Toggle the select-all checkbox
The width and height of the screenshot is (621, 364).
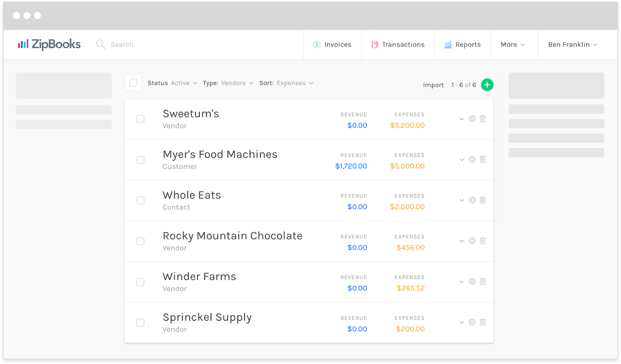pyautogui.click(x=133, y=83)
